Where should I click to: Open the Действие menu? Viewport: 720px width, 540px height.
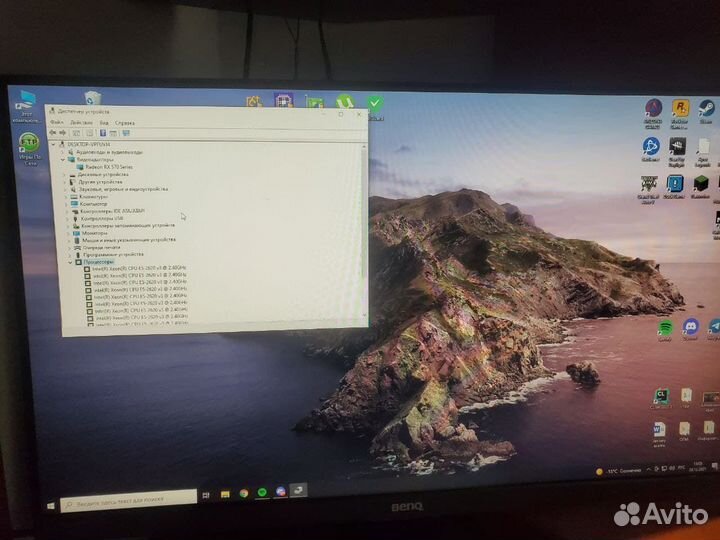[x=81, y=123]
